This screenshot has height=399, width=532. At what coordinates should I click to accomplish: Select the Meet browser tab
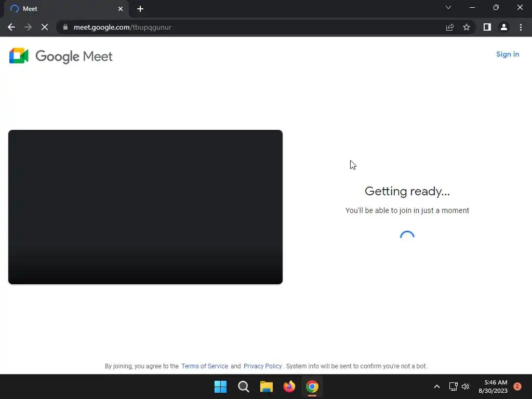tap(66, 9)
